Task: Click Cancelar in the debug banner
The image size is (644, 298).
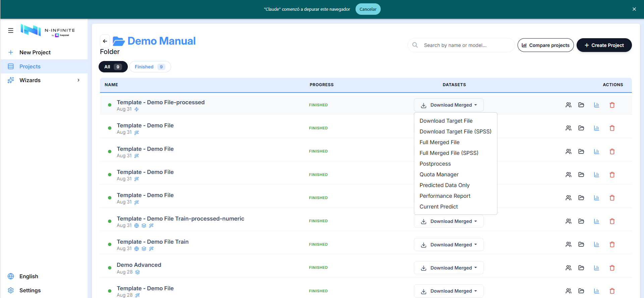Action: pos(368,9)
